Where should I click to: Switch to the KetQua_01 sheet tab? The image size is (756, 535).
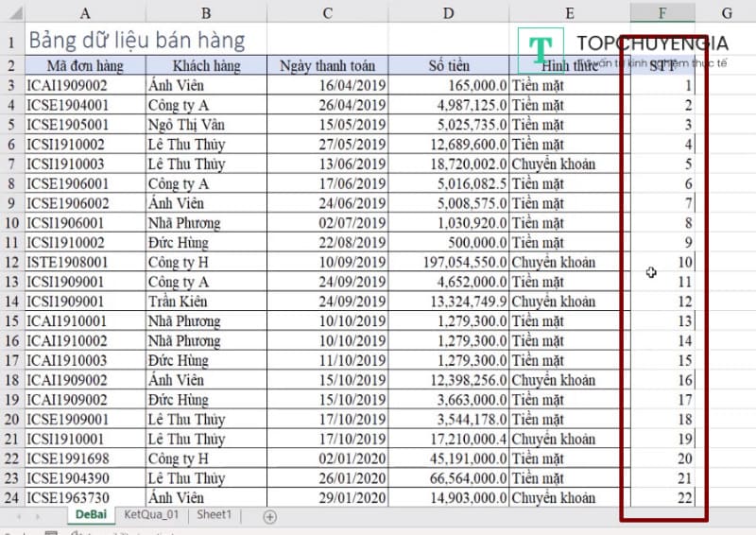[151, 515]
